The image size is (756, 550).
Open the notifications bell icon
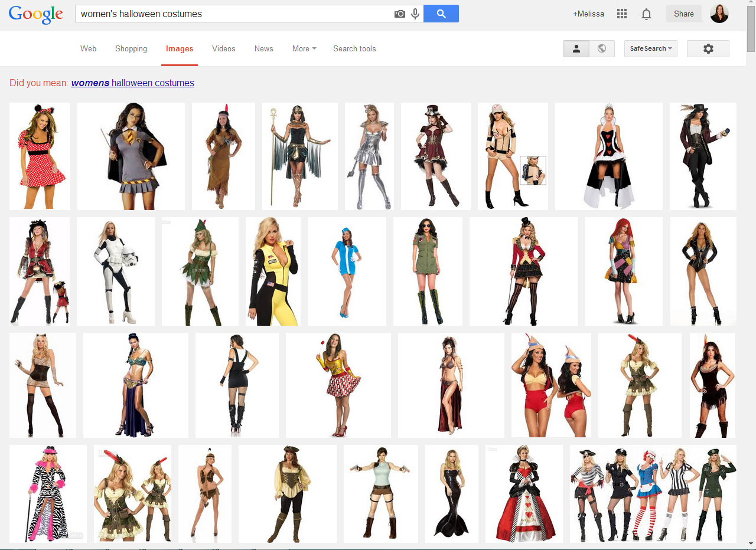(x=646, y=14)
